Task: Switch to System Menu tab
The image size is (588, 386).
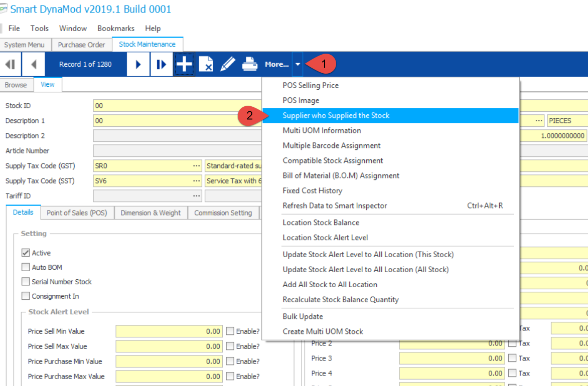Action: click(x=25, y=45)
